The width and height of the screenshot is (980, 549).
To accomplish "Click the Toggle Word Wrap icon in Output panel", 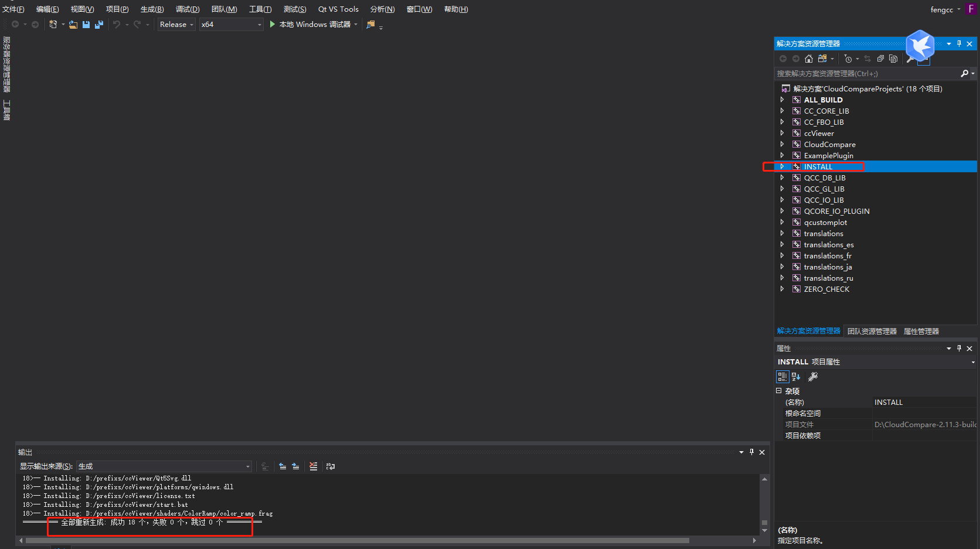I will 330,466.
